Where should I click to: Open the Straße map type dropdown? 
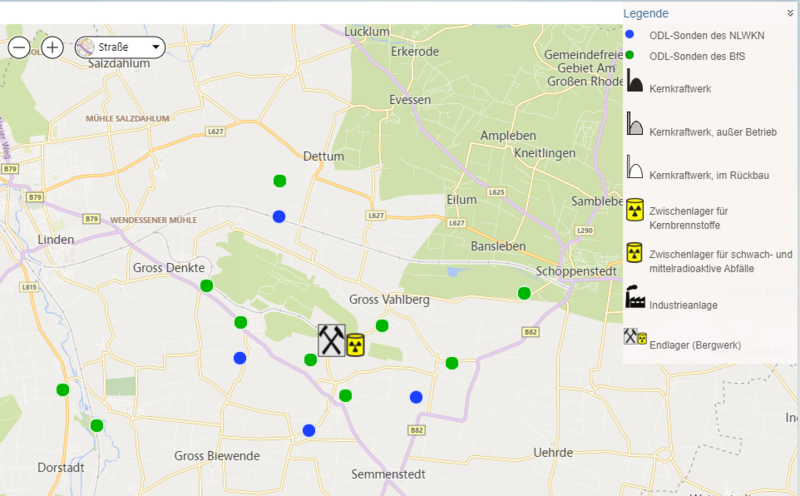pyautogui.click(x=120, y=47)
